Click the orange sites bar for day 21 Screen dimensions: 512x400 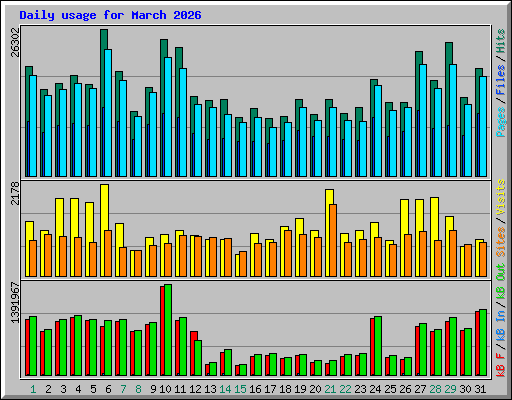[x=333, y=240]
